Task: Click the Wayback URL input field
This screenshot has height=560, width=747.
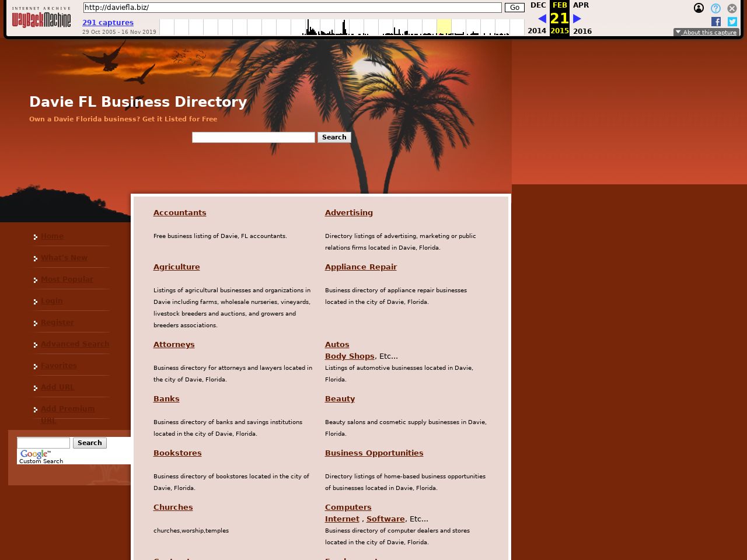Action: tap(292, 8)
